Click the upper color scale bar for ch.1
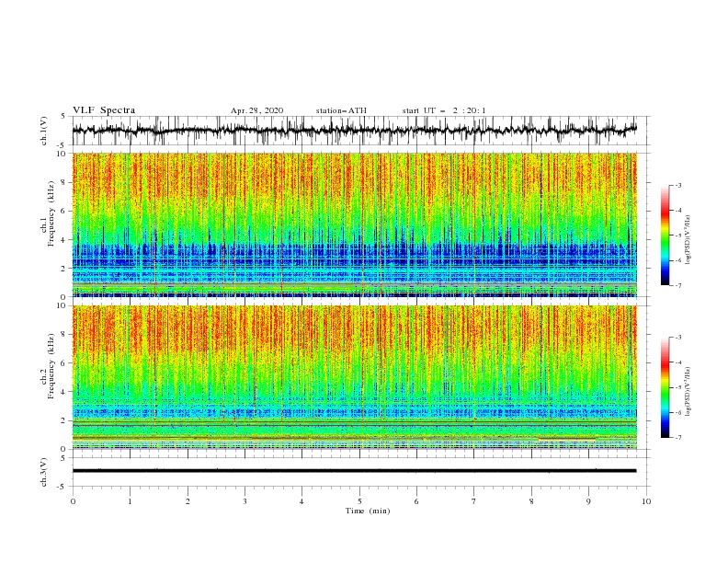728x563 pixels. (x=665, y=236)
